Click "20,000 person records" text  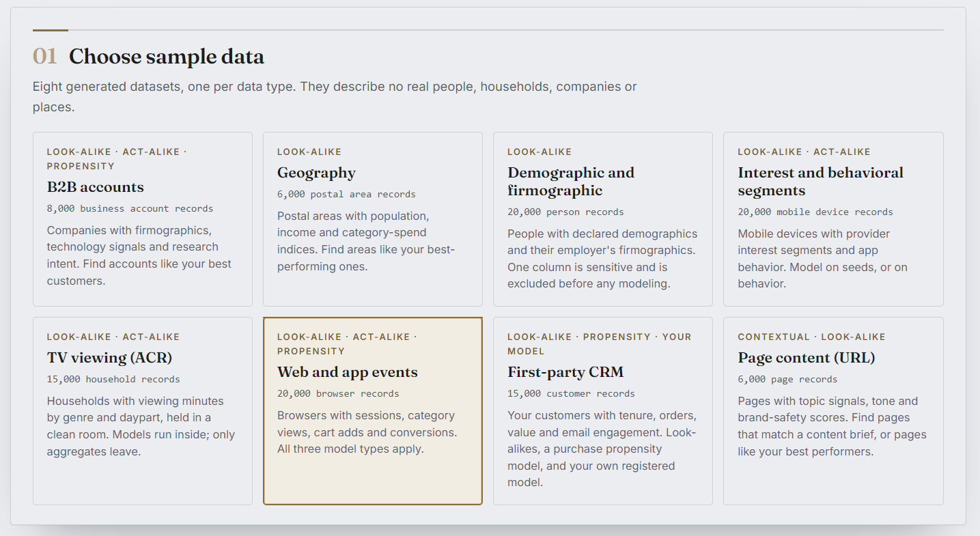[x=565, y=212]
